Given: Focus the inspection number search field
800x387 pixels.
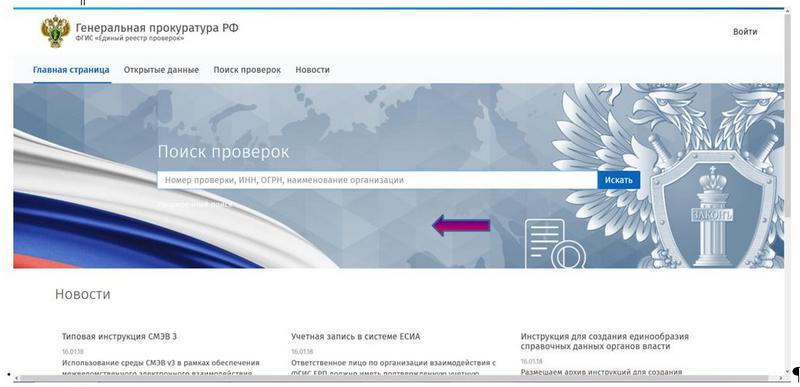Looking at the screenshot, I should [x=377, y=180].
